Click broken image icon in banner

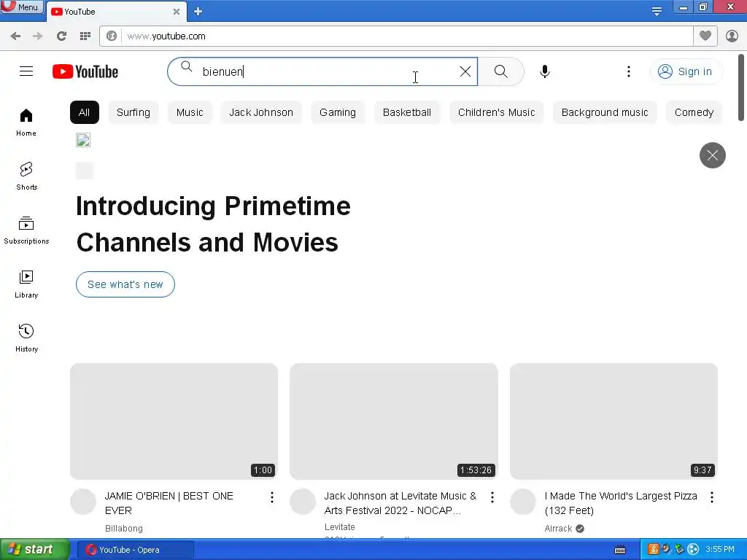83,140
